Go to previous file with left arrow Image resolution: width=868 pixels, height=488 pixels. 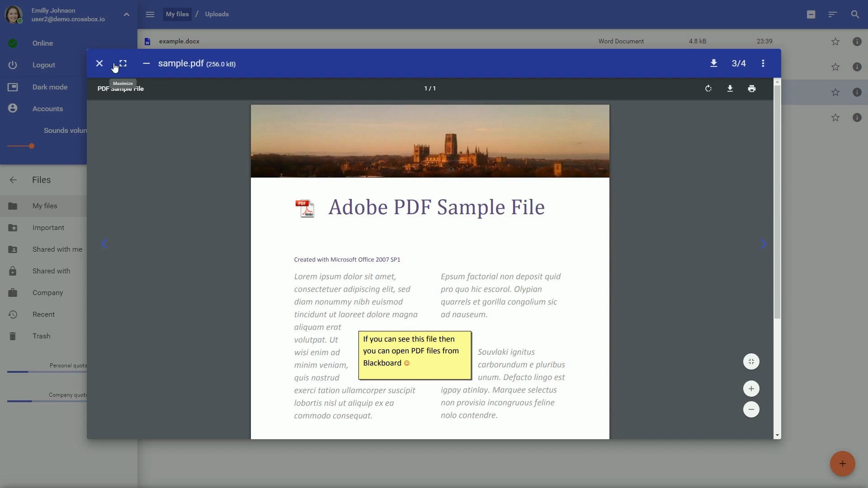coord(104,244)
